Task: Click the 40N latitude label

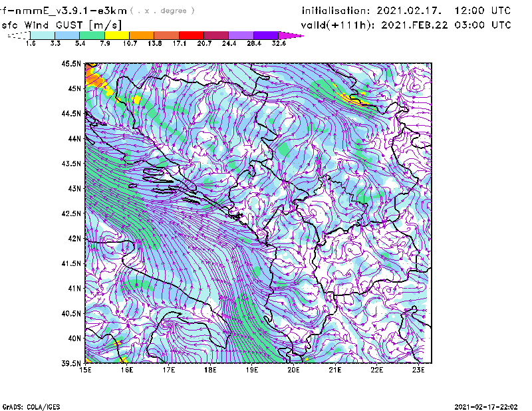Action: [74, 338]
